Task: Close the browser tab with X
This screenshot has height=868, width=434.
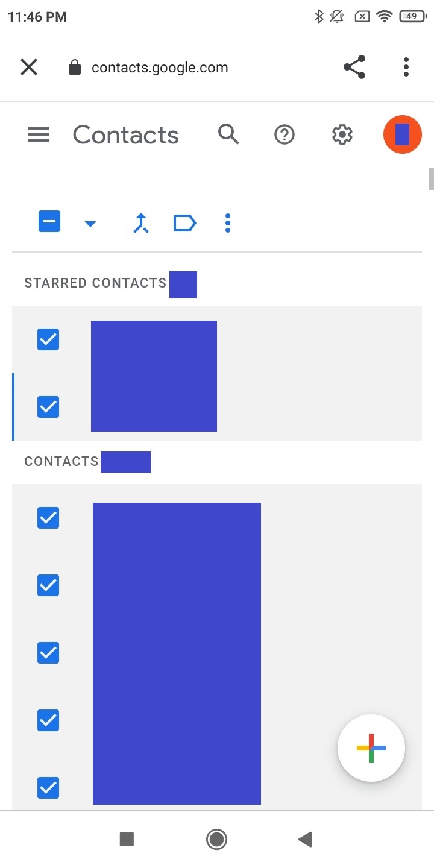Action: coord(29,67)
